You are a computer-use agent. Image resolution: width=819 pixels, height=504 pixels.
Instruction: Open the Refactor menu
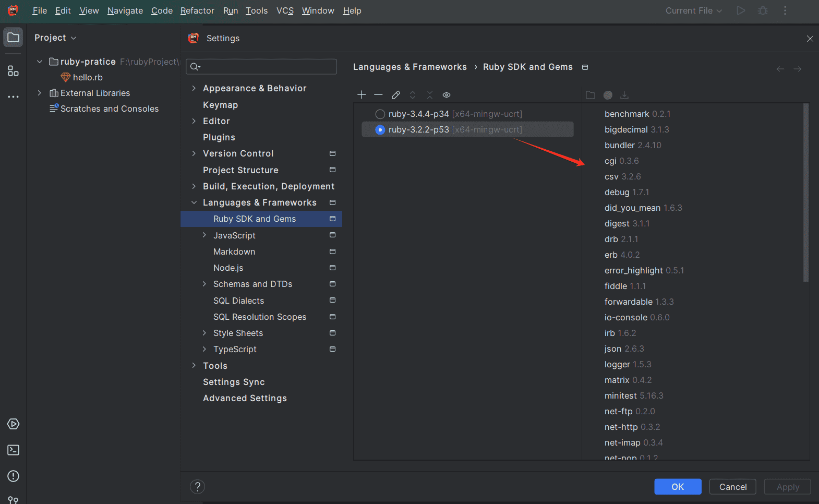(197, 10)
